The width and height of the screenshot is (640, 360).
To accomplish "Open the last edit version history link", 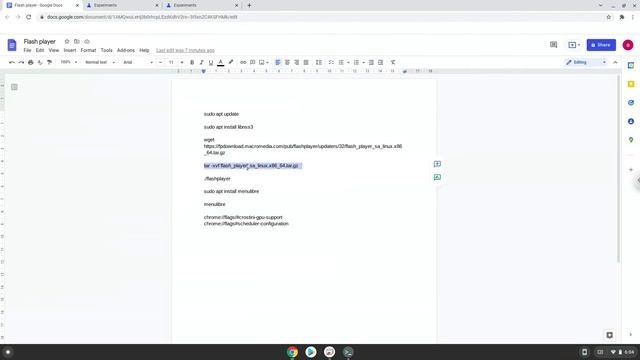I will pos(185,50).
